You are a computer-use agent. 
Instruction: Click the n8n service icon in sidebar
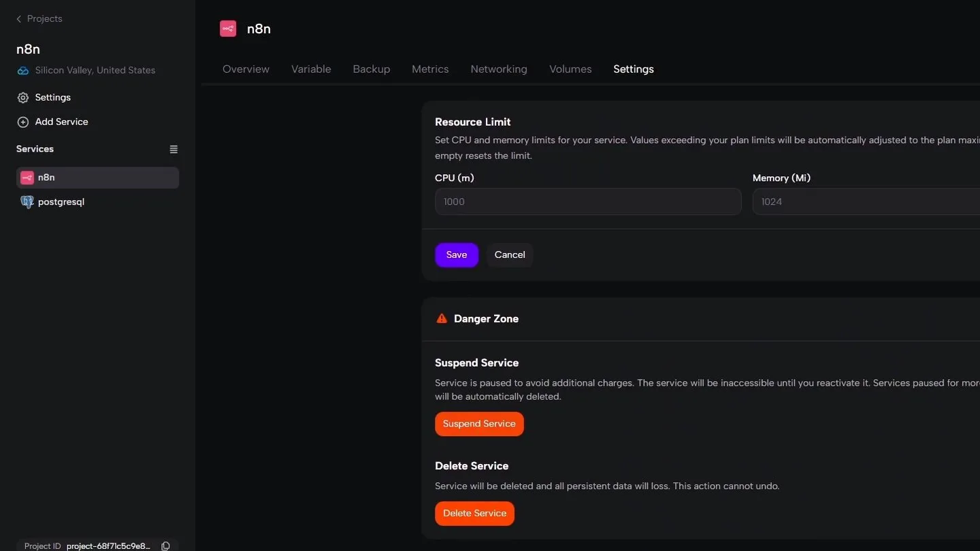pyautogui.click(x=27, y=178)
